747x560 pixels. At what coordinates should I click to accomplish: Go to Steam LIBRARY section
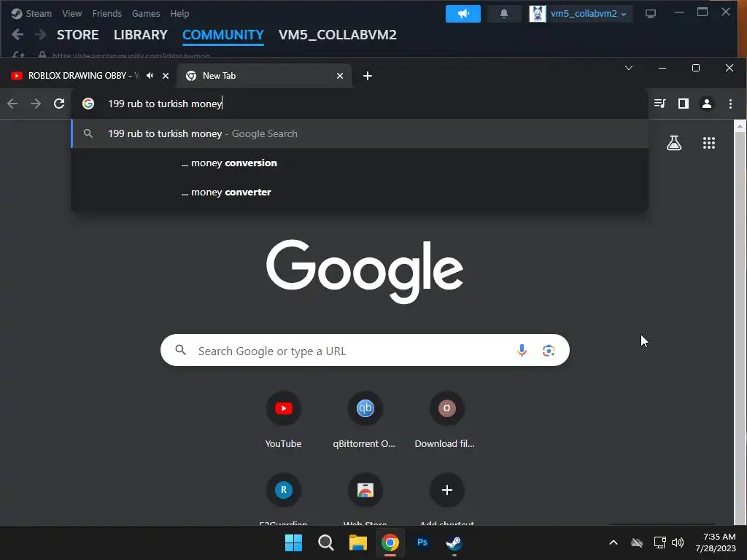[x=141, y=35]
